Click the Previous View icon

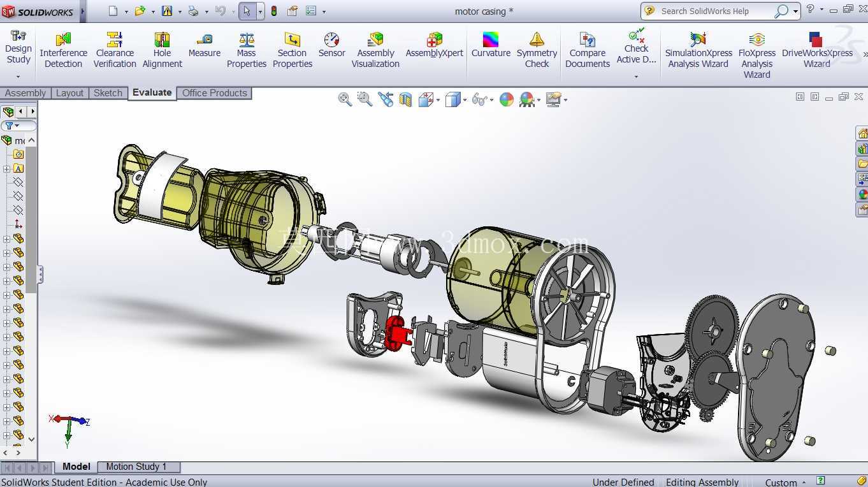tap(386, 99)
